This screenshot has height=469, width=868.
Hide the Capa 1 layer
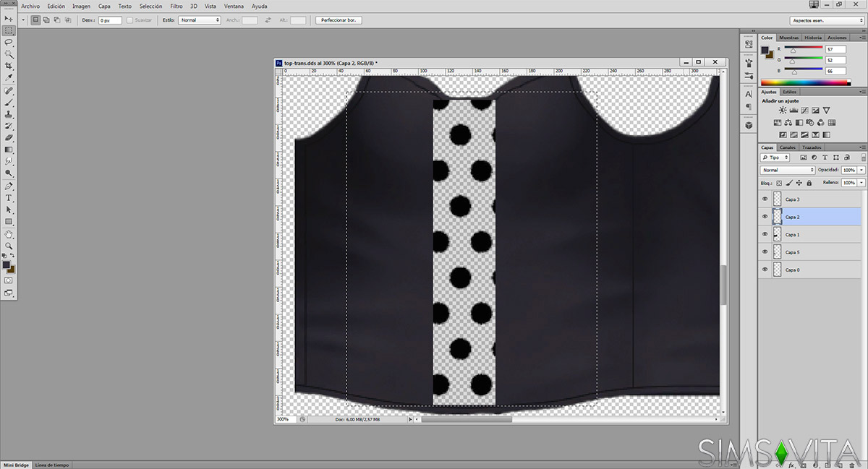(x=765, y=234)
